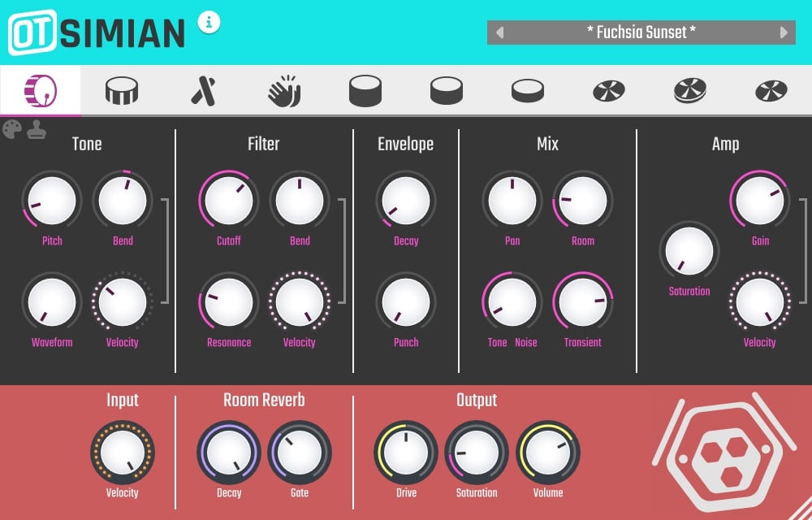
Task: Click the Output Volume knob
Action: point(548,452)
